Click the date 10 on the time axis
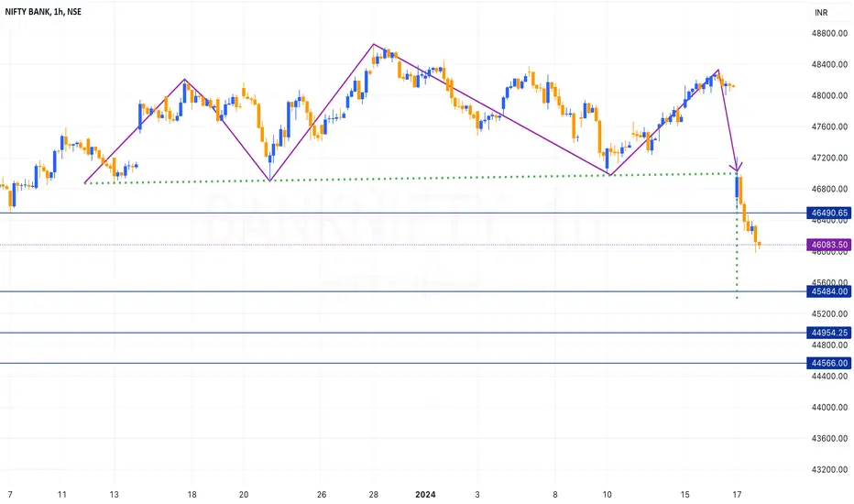854x504 pixels. pyautogui.click(x=607, y=495)
